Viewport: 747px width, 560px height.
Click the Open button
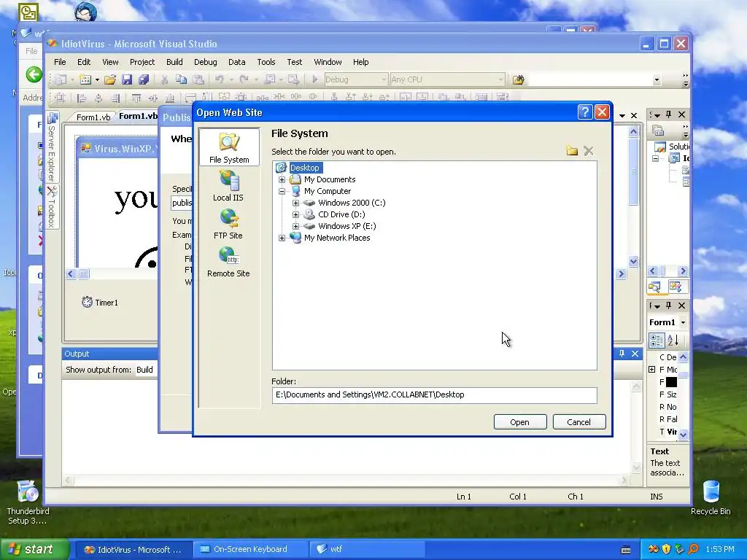coord(519,422)
